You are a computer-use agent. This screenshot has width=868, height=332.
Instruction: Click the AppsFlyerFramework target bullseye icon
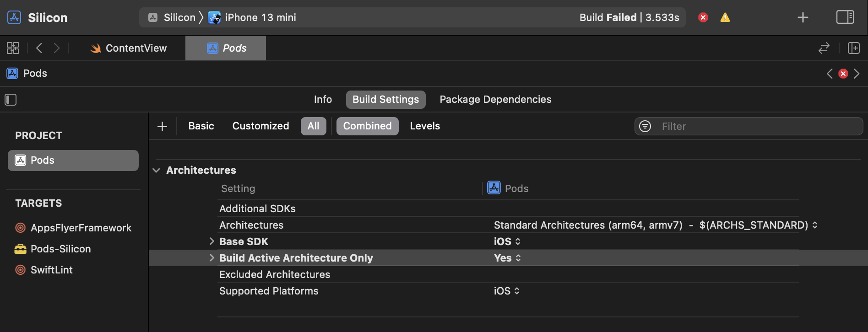[x=20, y=228]
